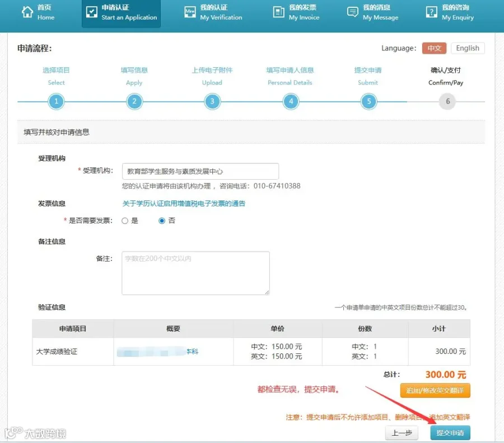Click the 上一步 previous step button
This screenshot has height=443, width=504.
click(402, 433)
